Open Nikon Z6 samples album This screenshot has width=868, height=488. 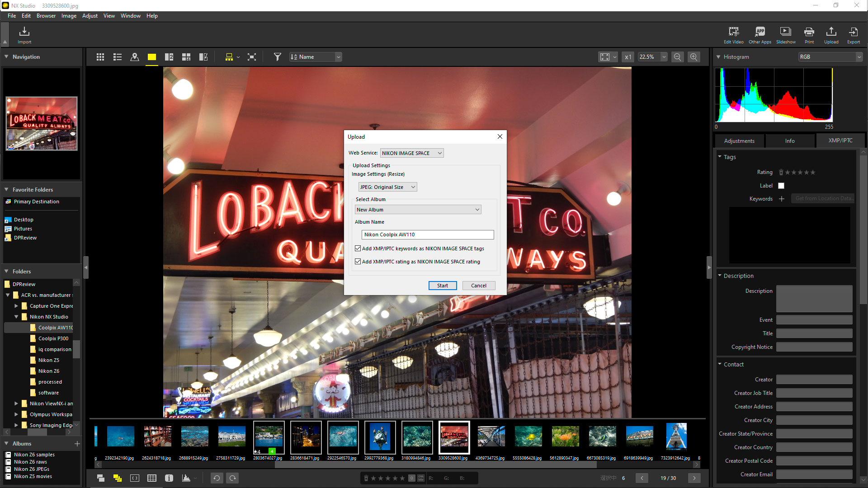click(34, 455)
